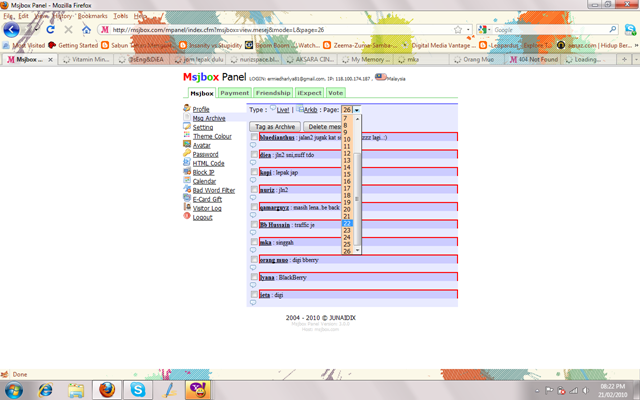Tick the checkbox for kapi message
The width and height of the screenshot is (640, 400).
tap(254, 172)
